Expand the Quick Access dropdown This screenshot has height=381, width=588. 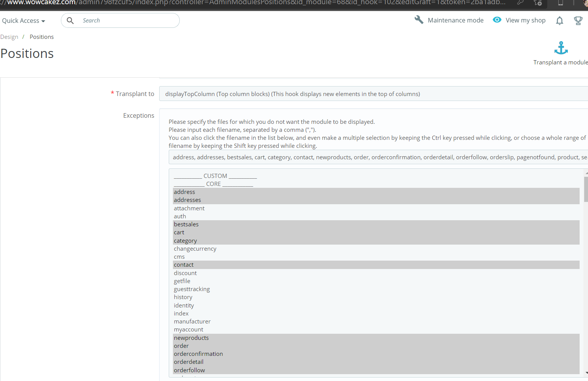[x=24, y=21]
